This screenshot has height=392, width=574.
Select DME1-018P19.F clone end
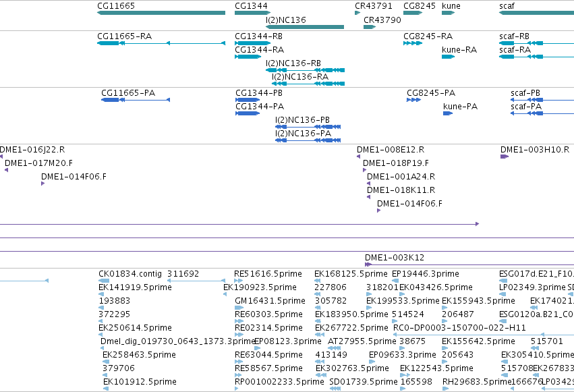364,170
